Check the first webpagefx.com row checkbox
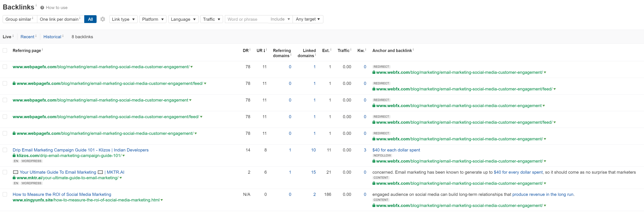The image size is (644, 216). [5, 67]
